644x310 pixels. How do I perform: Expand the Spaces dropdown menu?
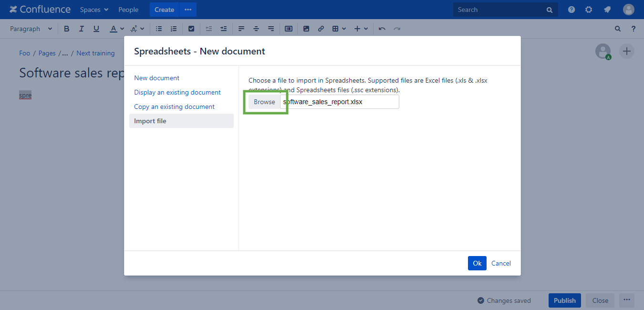(x=94, y=10)
